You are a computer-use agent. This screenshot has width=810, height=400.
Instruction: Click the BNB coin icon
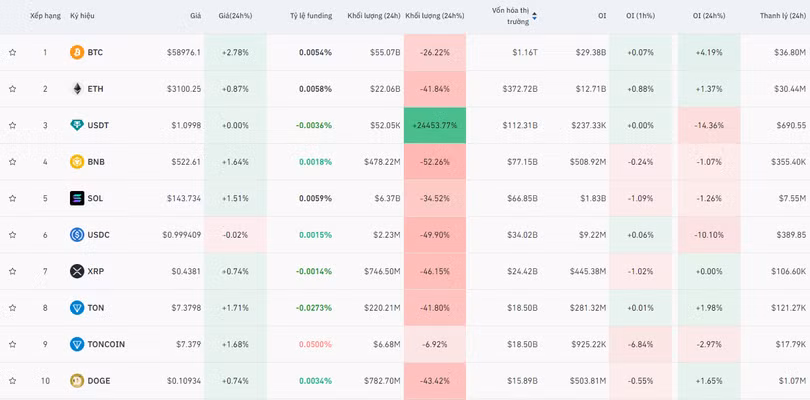coord(77,162)
